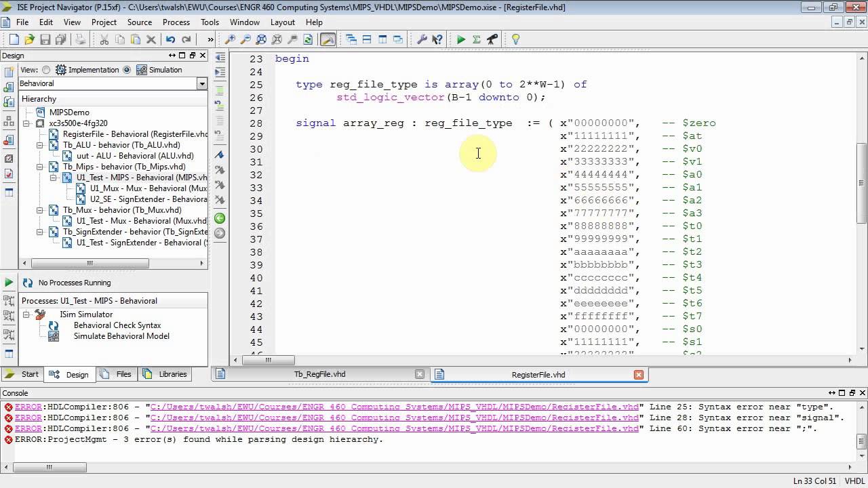Collapse the Tb_Mux hierarchy node
Viewport: 868px width, 488px height.
40,210
